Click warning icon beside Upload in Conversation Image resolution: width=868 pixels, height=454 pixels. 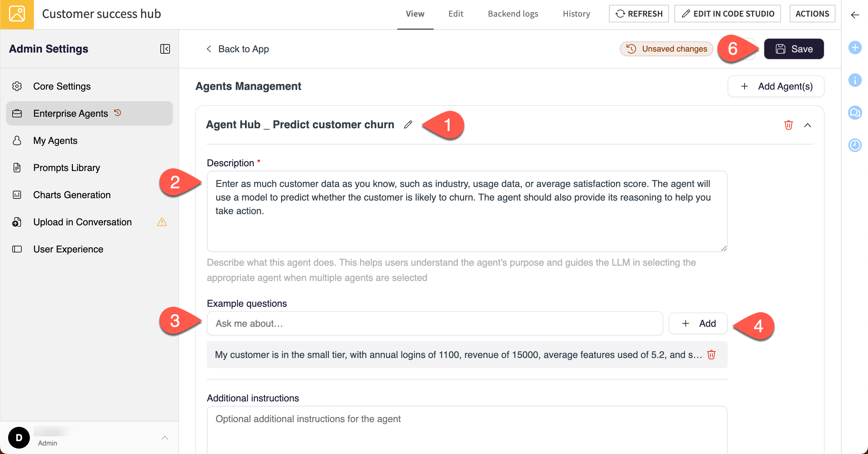coord(162,222)
